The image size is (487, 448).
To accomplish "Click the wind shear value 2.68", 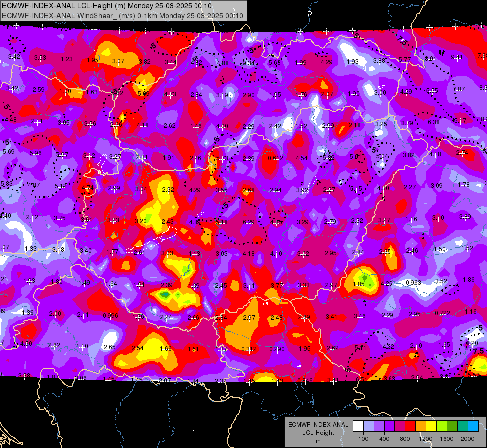I will [248, 190].
